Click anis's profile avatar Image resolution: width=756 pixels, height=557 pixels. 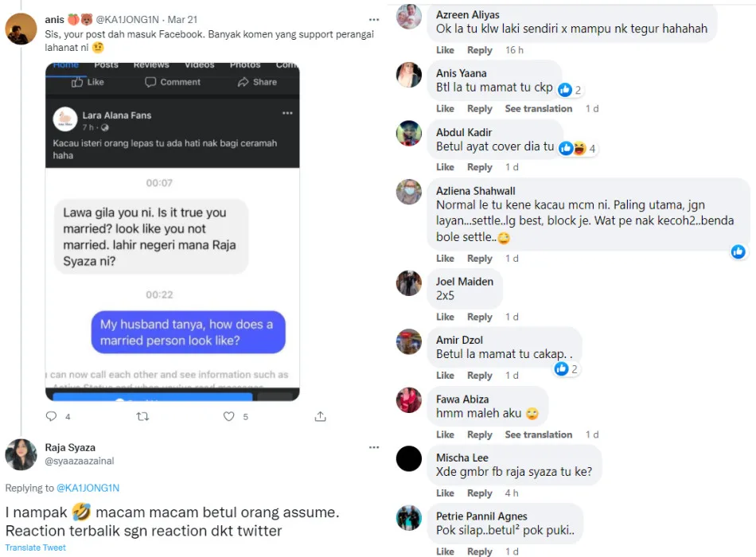click(21, 29)
